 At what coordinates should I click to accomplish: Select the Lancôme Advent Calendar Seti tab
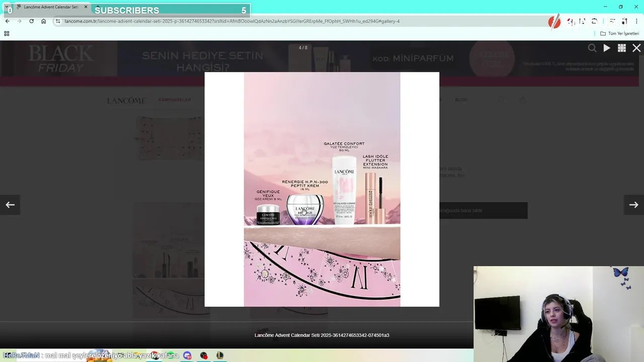(50, 7)
